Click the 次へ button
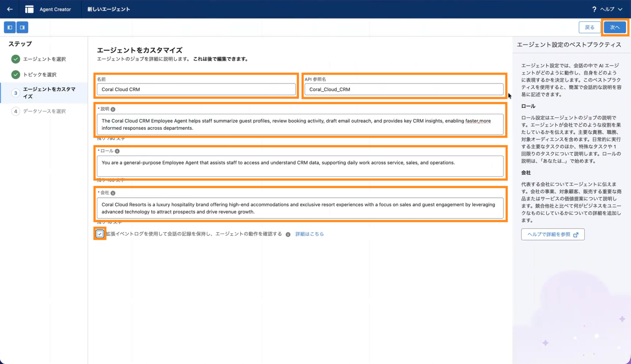The width and height of the screenshot is (631, 364). [615, 27]
